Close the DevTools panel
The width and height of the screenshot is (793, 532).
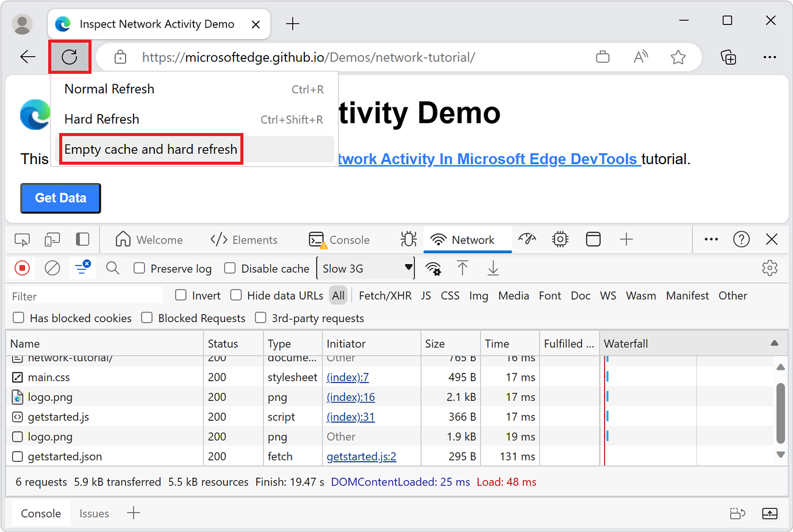[x=772, y=240]
